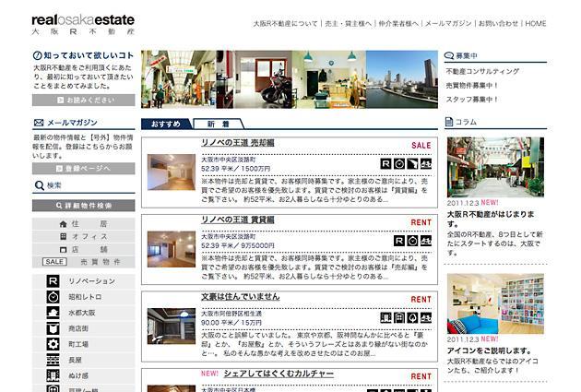Screen dimensions: 581x392
Task: Click the 登録ページへ button
Action: 84,169
